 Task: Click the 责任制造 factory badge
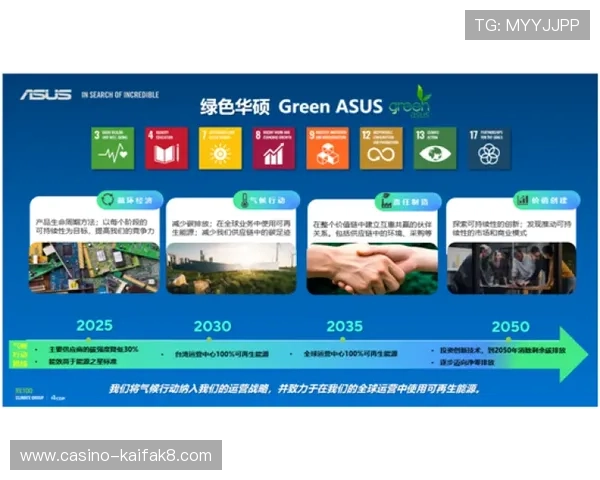point(408,201)
